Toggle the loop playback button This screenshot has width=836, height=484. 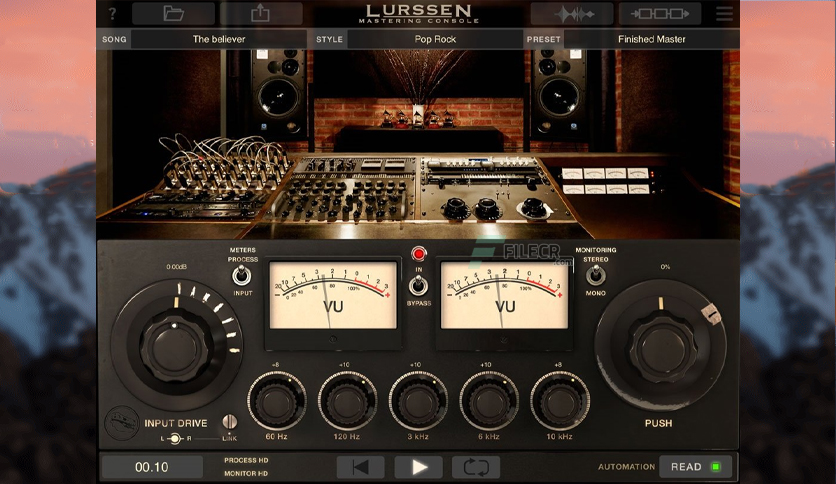pyautogui.click(x=476, y=467)
